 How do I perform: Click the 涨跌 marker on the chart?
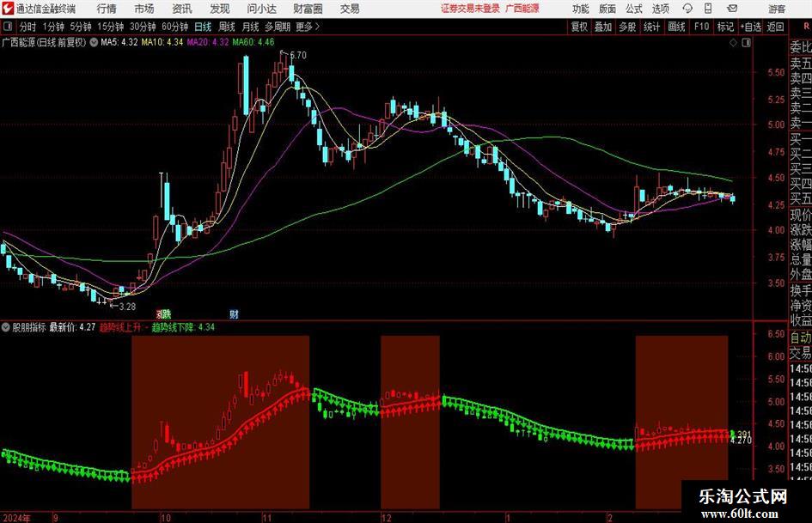coord(163,313)
